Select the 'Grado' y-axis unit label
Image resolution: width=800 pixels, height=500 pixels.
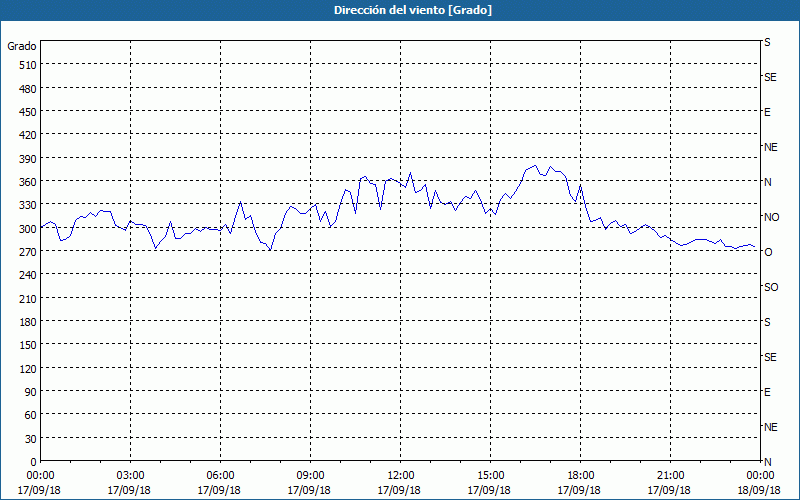point(22,46)
